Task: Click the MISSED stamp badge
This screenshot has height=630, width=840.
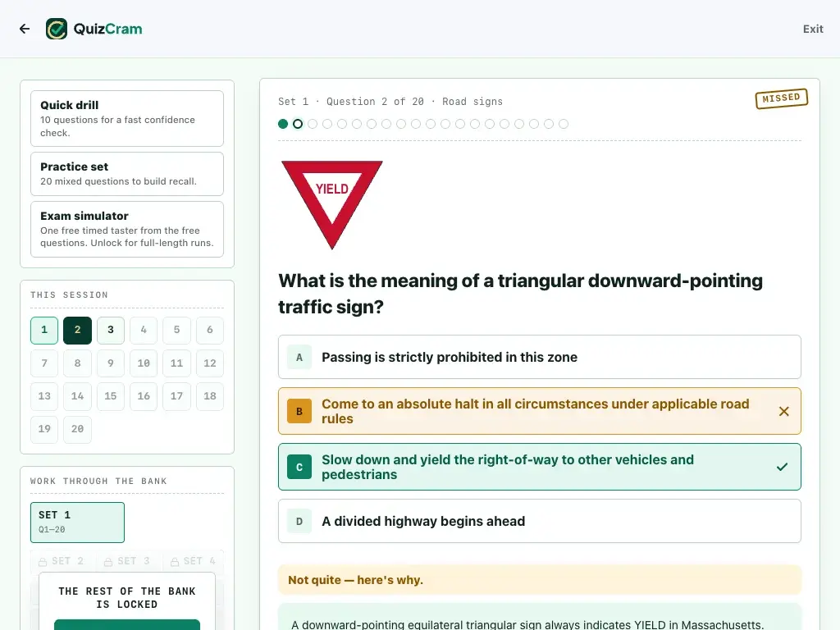Action: pyautogui.click(x=781, y=98)
